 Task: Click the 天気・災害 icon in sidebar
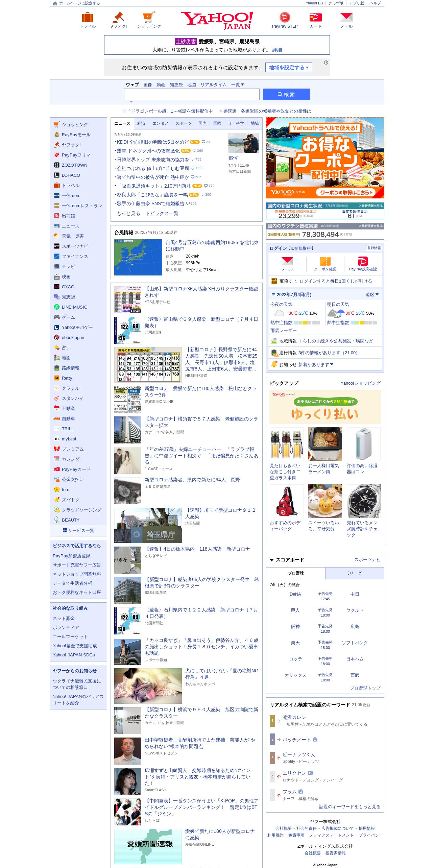[x=56, y=236]
